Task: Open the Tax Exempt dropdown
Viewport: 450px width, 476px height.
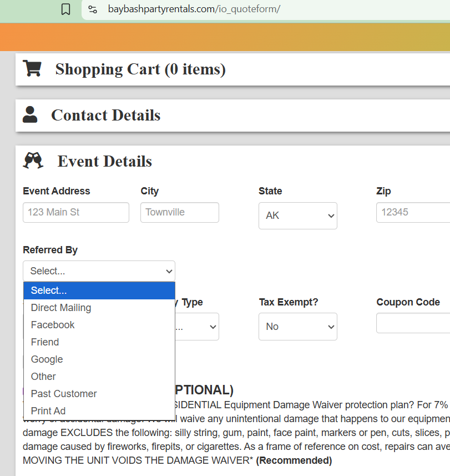Action: pos(297,327)
